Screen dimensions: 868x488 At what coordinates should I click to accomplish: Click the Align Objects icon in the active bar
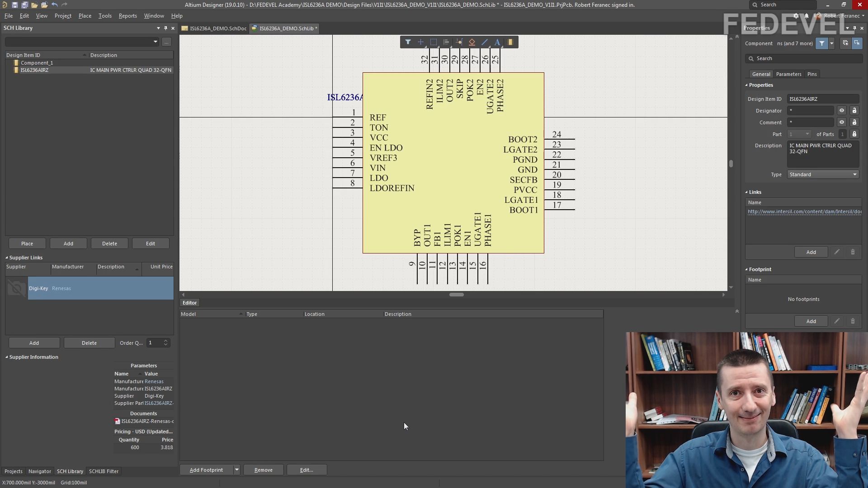(446, 42)
